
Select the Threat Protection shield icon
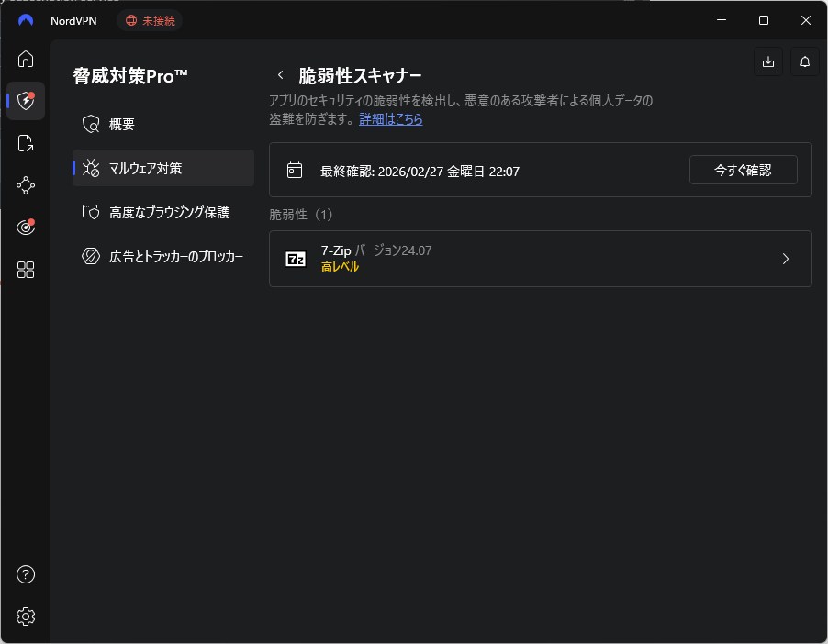(x=26, y=101)
